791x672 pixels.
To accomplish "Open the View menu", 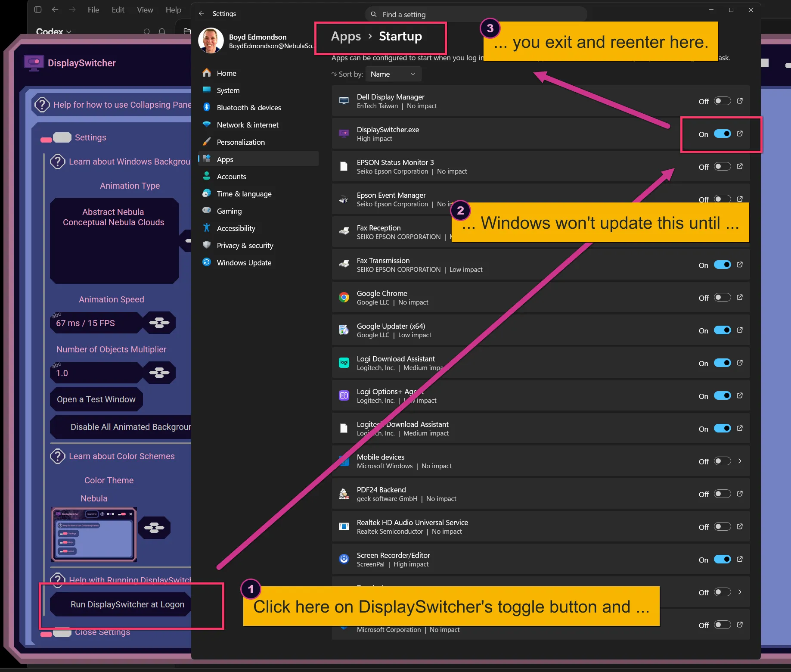I will (x=145, y=9).
